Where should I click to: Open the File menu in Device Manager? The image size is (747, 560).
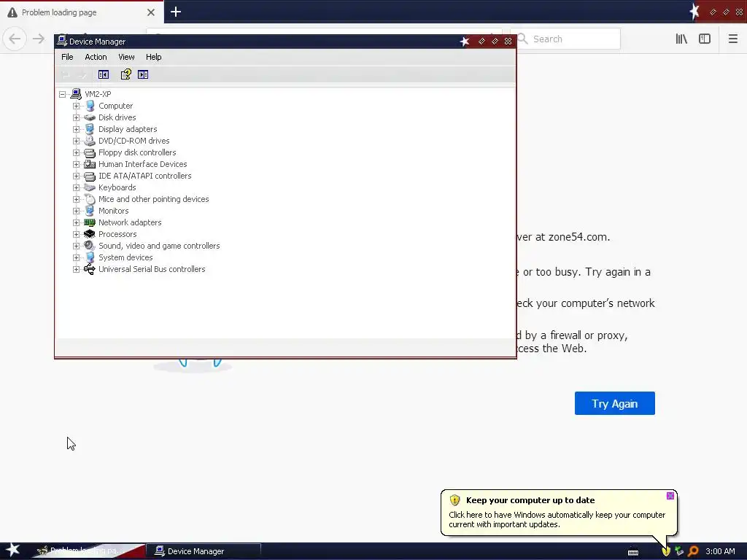[x=67, y=57]
